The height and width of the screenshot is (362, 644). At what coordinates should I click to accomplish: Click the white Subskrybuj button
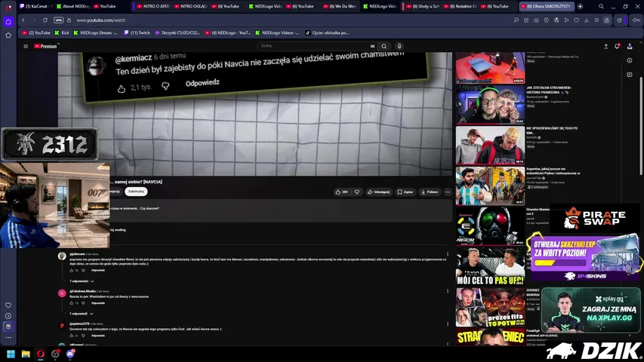tap(136, 192)
